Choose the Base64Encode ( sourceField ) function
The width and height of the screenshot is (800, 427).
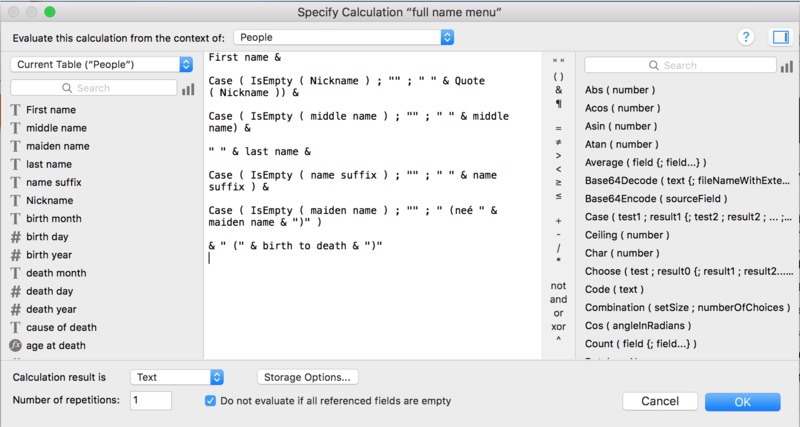(656, 198)
